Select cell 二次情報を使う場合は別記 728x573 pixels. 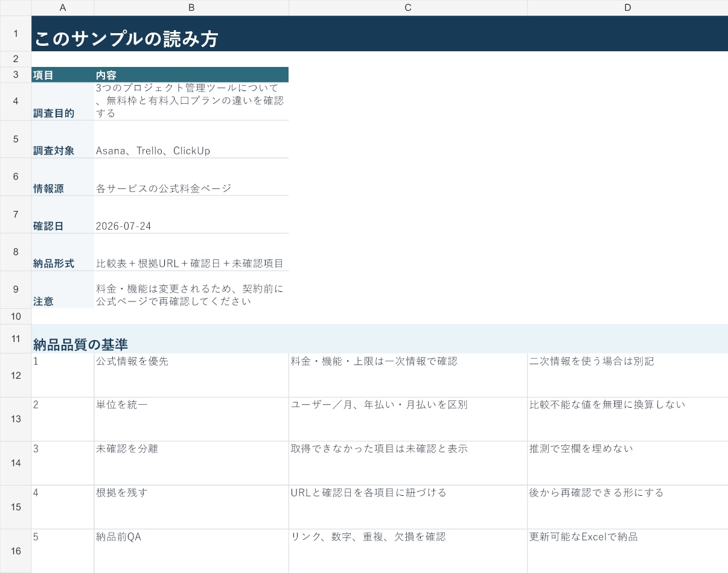(x=628, y=375)
